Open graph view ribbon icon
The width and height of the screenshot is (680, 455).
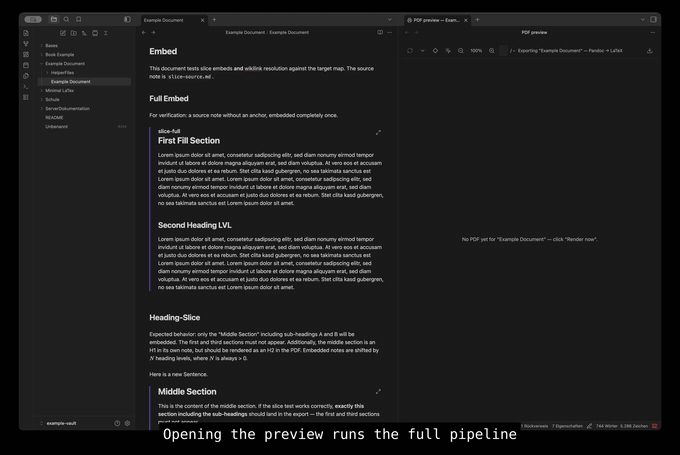[x=26, y=44]
